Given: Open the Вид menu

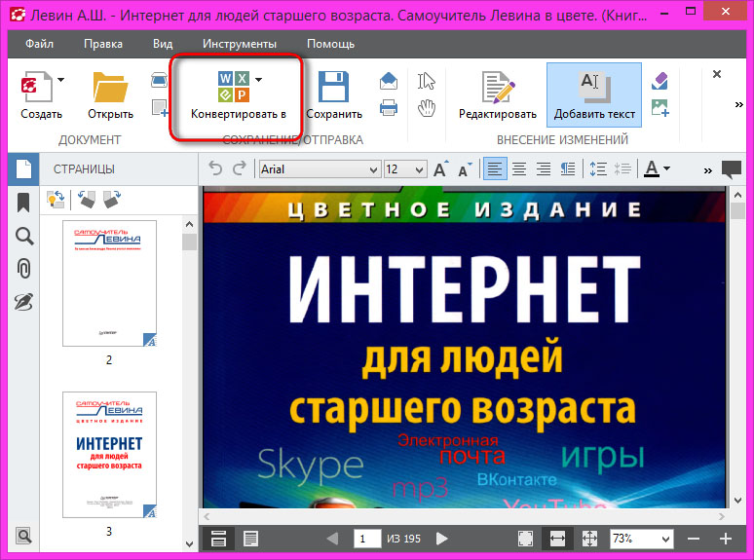Looking at the screenshot, I should pyautogui.click(x=163, y=44).
